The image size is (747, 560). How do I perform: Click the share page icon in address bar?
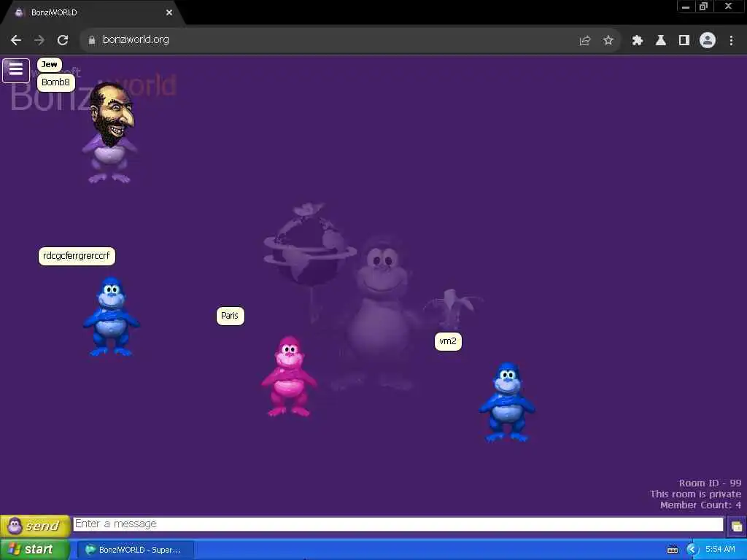[x=585, y=41]
